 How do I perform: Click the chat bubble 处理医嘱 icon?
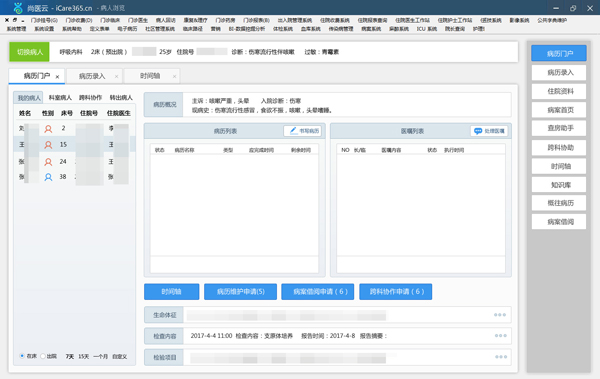click(x=478, y=131)
